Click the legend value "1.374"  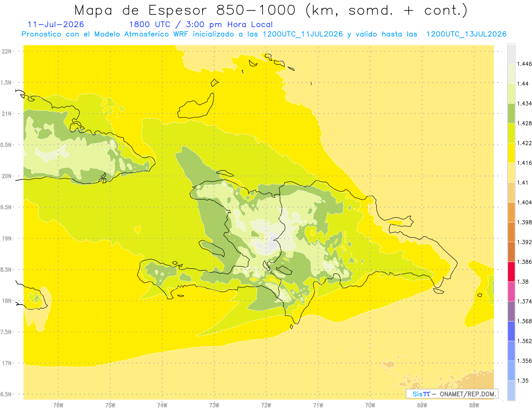524,301
